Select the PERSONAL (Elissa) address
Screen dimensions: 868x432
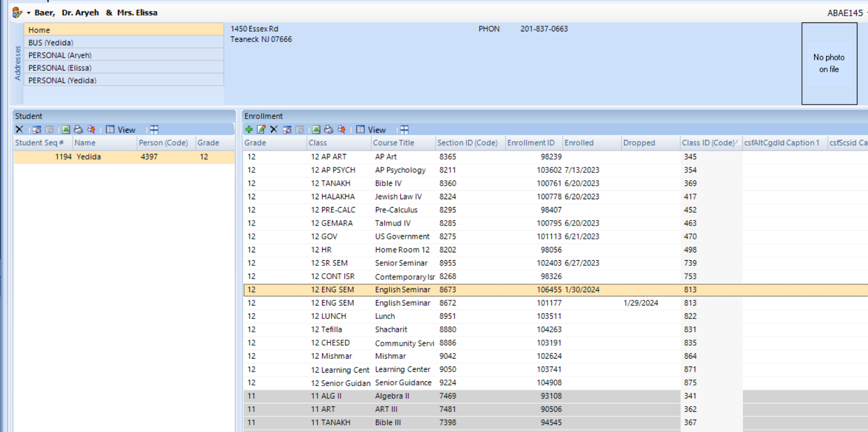(124, 68)
